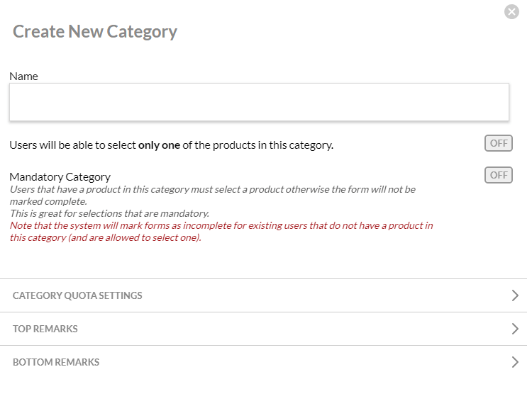Screen dimensions: 532x401
Task: Enable the only-one product selection toggle
Action: pyautogui.click(x=498, y=143)
